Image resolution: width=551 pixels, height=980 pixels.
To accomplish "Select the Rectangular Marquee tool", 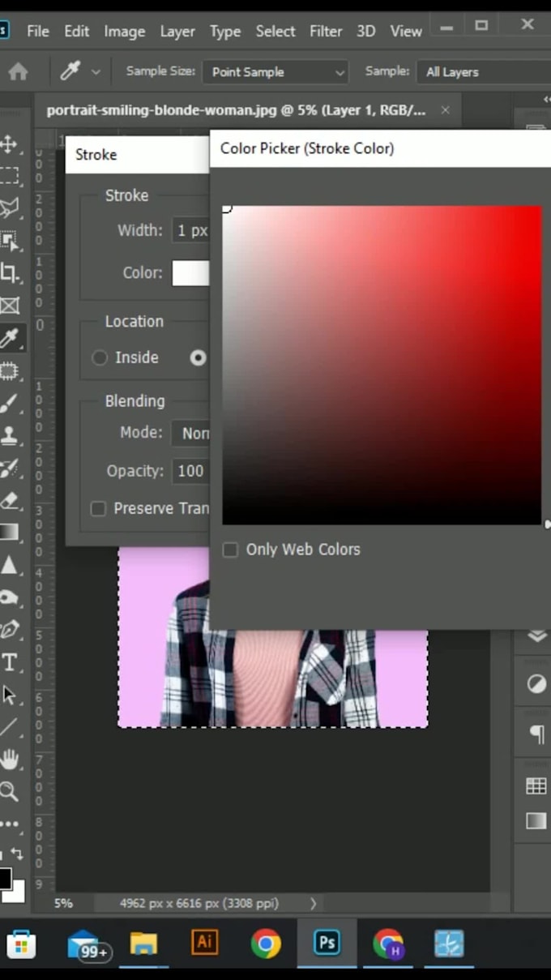I will (x=9, y=176).
